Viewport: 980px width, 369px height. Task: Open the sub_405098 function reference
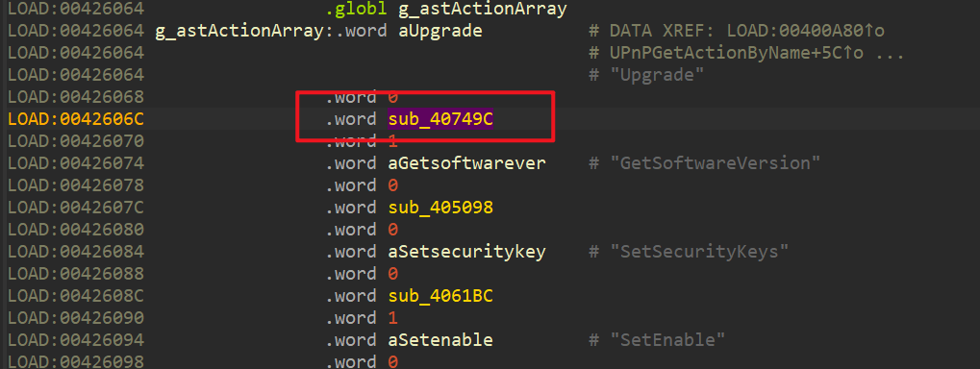pos(440,208)
